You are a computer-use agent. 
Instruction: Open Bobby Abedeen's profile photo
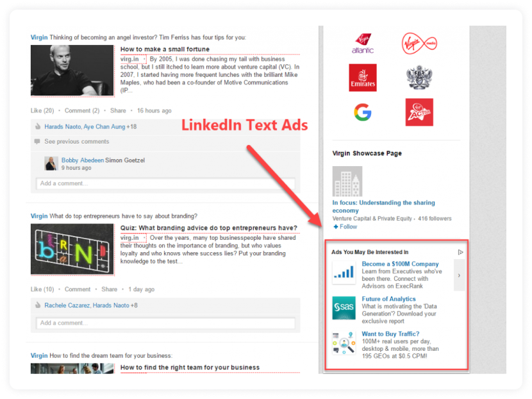tap(51, 164)
